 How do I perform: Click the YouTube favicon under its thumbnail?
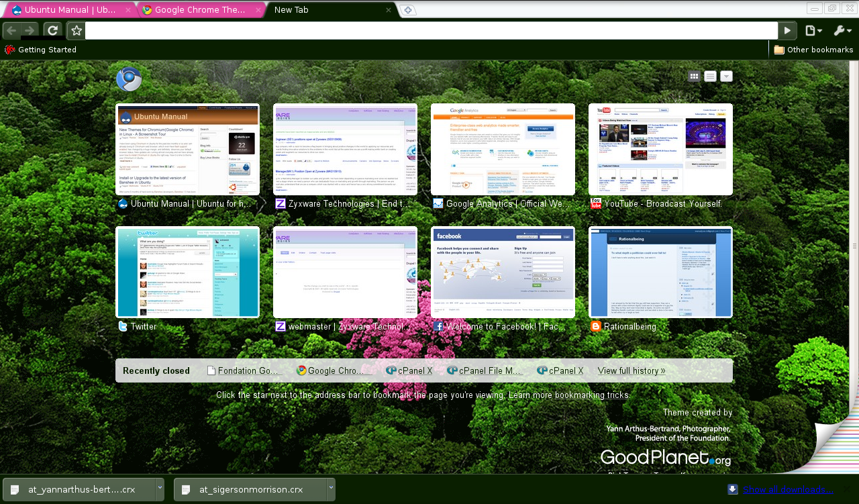596,203
